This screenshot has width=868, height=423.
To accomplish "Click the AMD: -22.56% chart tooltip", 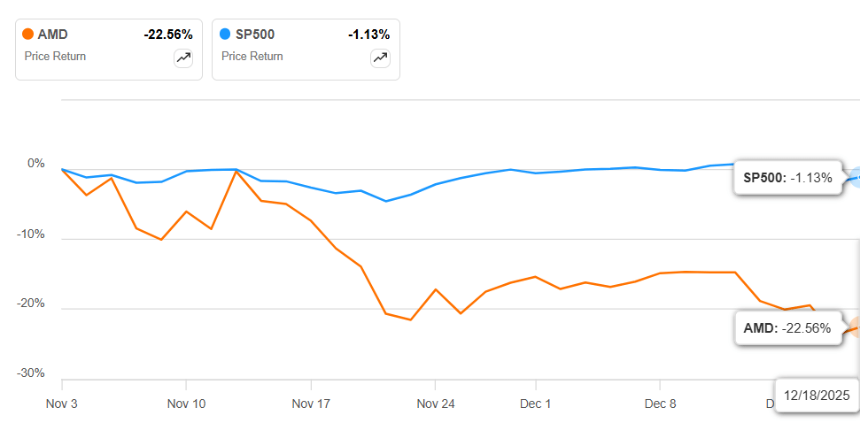I will click(x=787, y=328).
